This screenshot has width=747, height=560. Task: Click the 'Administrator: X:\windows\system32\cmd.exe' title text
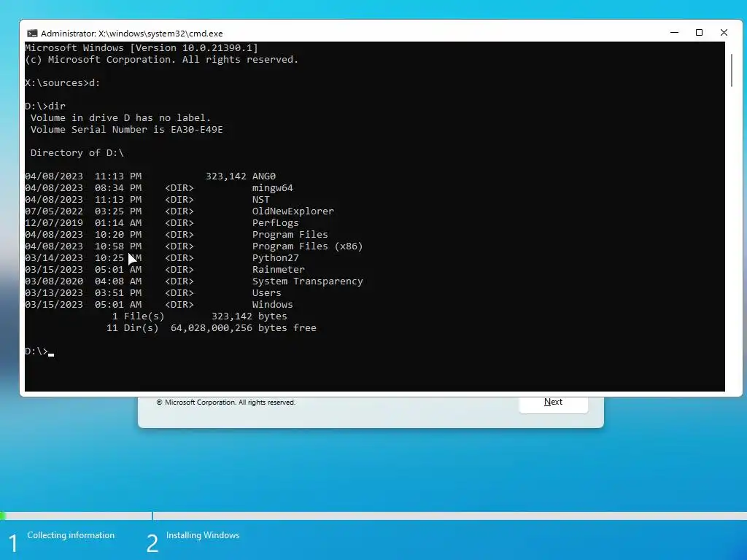tap(132, 34)
